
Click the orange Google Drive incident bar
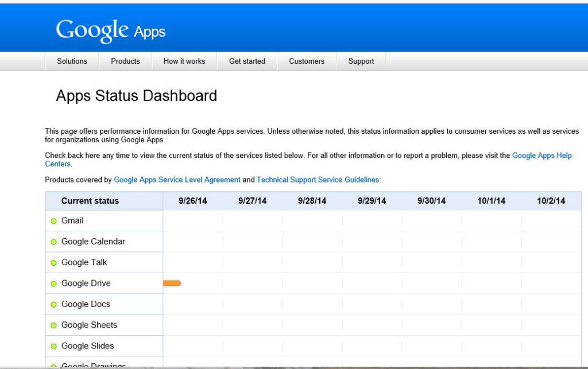[172, 283]
